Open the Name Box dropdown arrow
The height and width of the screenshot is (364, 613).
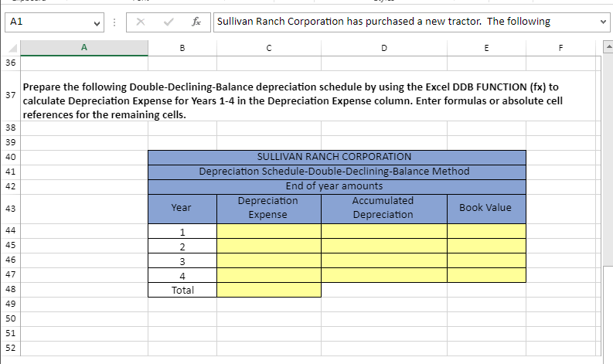pos(97,23)
